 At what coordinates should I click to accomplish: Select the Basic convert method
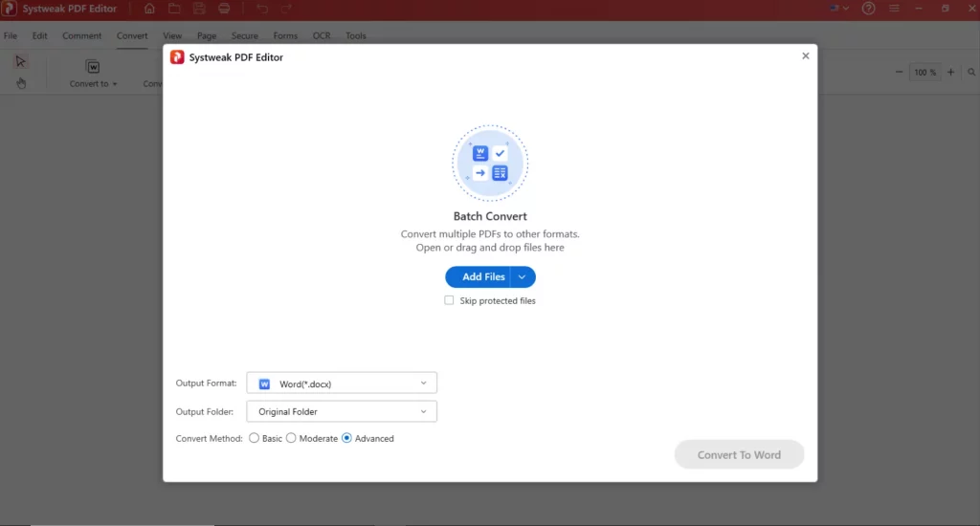[x=254, y=439]
